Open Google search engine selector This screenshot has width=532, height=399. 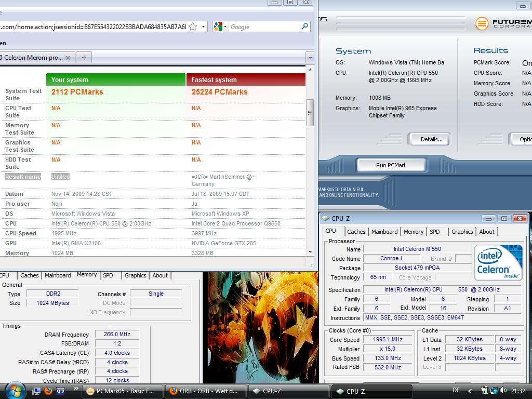(x=220, y=27)
